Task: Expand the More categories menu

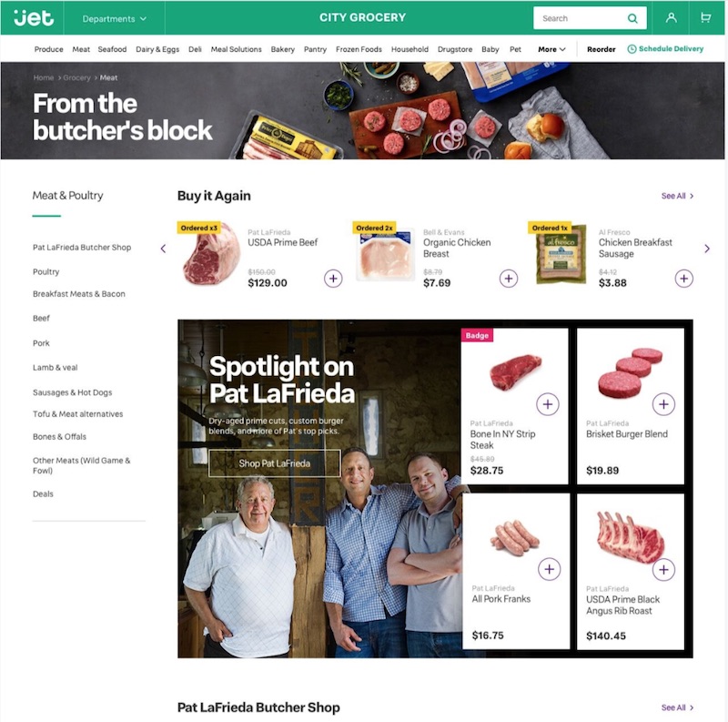Action: (551, 49)
